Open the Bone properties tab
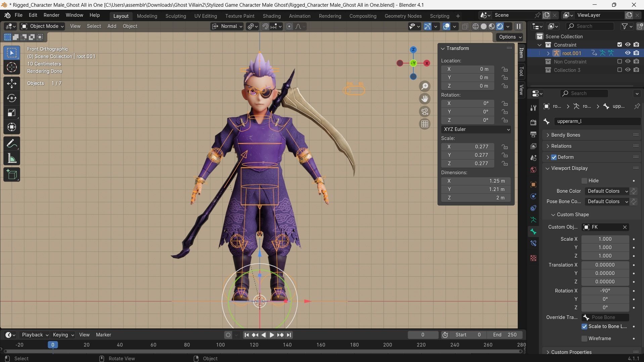 pyautogui.click(x=533, y=232)
